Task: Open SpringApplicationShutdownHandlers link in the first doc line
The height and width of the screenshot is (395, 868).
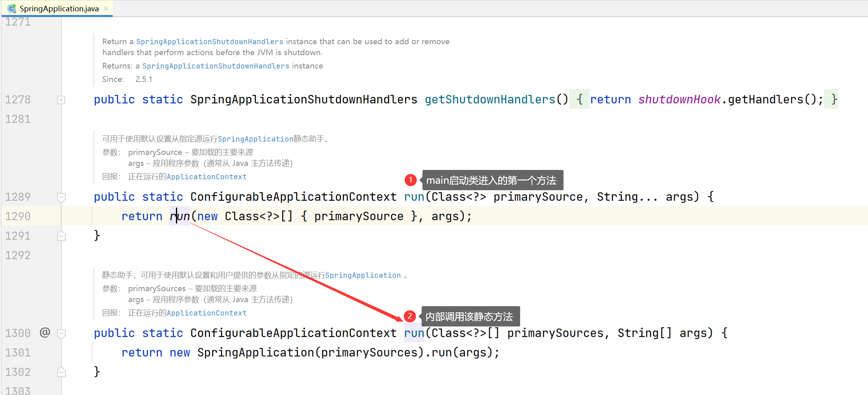Action: [x=210, y=41]
